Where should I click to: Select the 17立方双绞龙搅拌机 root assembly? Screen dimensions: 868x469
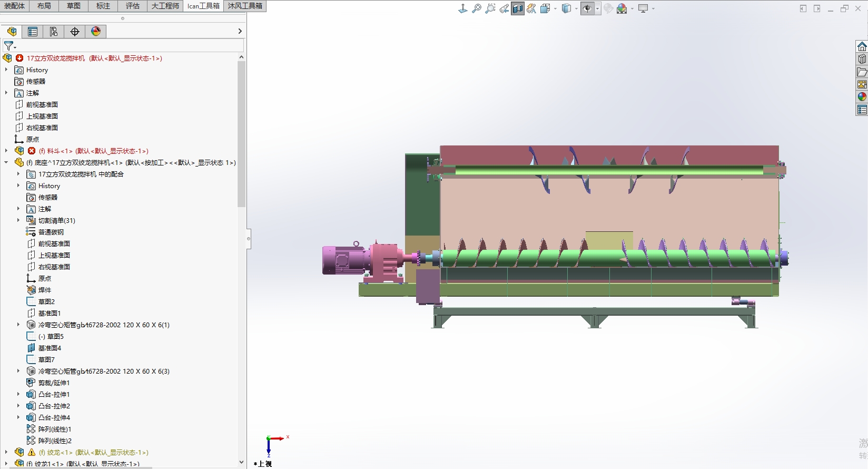pos(94,58)
